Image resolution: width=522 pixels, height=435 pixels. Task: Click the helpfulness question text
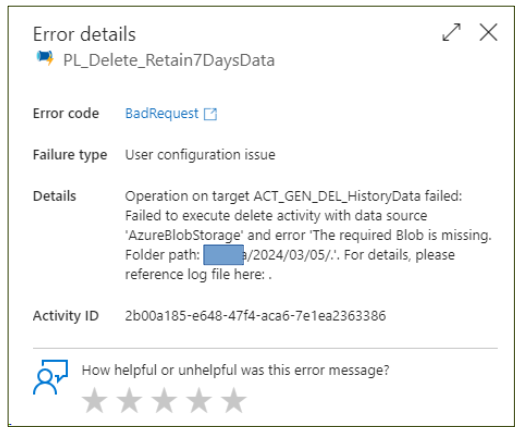[235, 370]
